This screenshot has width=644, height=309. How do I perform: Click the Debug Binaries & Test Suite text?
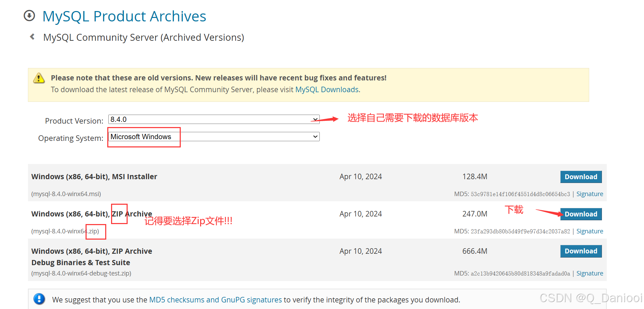pos(81,262)
